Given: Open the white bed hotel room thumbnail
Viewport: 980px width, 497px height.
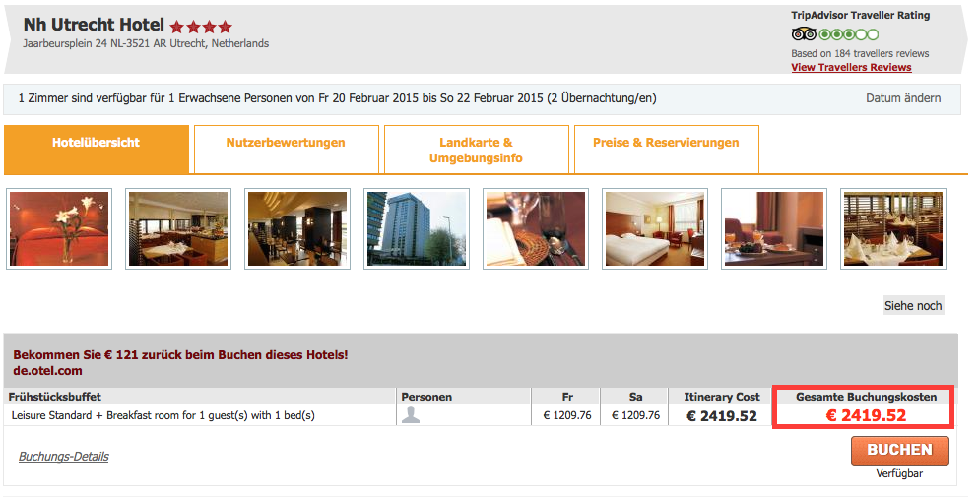Looking at the screenshot, I should tap(655, 228).
